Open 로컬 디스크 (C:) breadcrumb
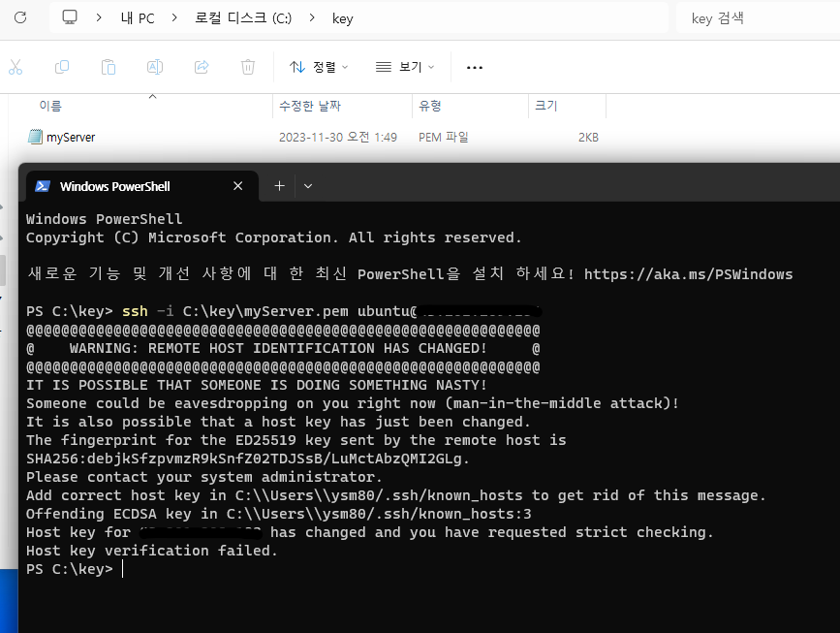Image resolution: width=840 pixels, height=633 pixels. pyautogui.click(x=242, y=18)
